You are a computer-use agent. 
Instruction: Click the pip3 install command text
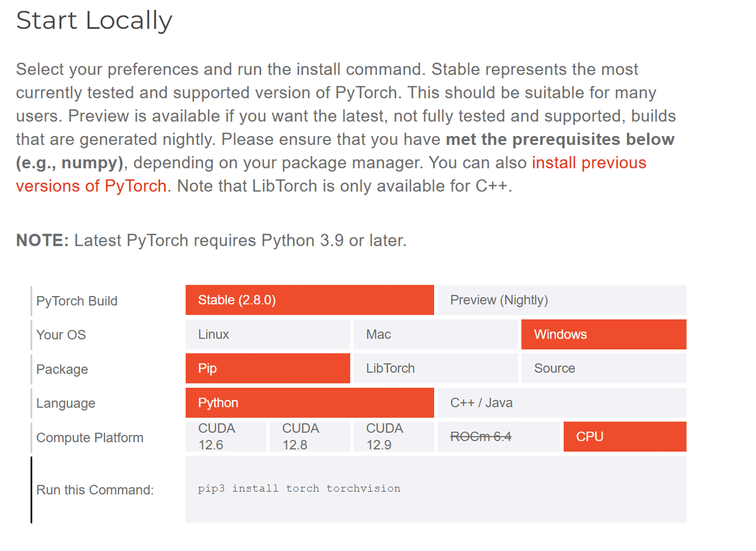click(299, 489)
